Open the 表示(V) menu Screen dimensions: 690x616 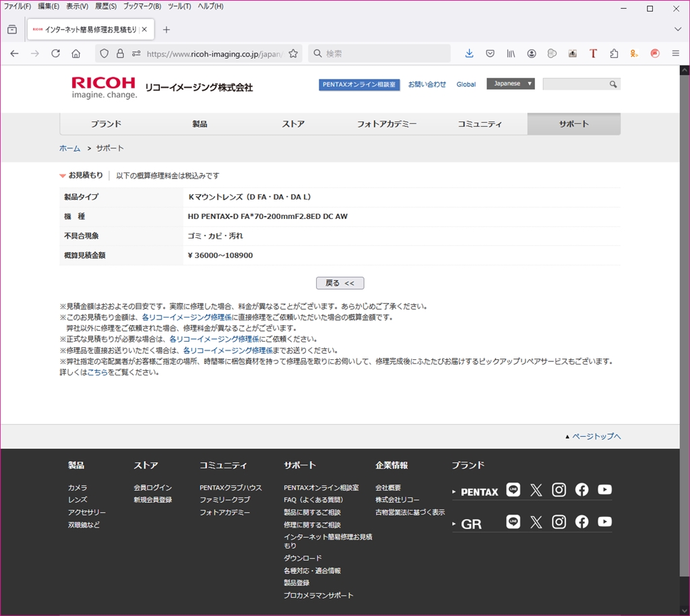(x=77, y=6)
